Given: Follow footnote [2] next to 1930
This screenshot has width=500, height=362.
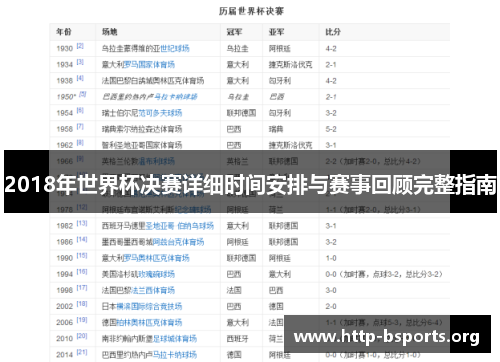Looking at the screenshot, I should (x=80, y=46).
